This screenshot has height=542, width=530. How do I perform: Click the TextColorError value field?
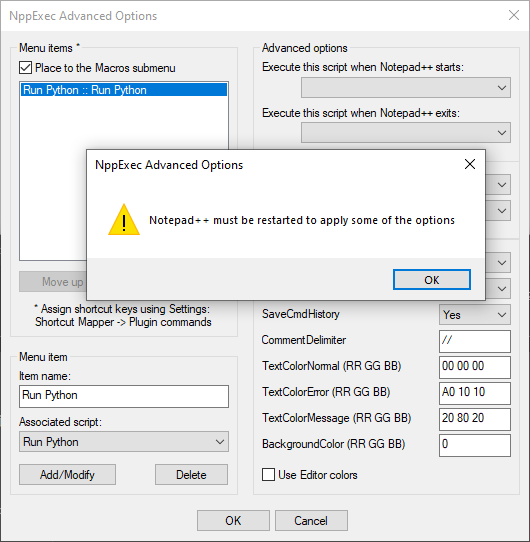[475, 393]
